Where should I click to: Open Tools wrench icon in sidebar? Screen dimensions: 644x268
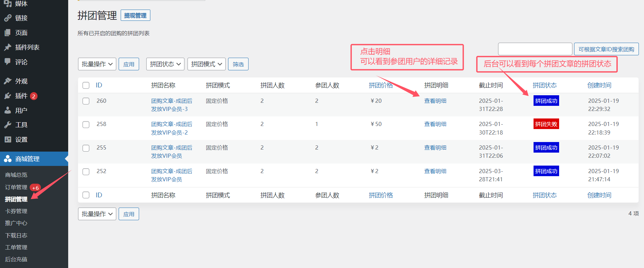click(8, 125)
